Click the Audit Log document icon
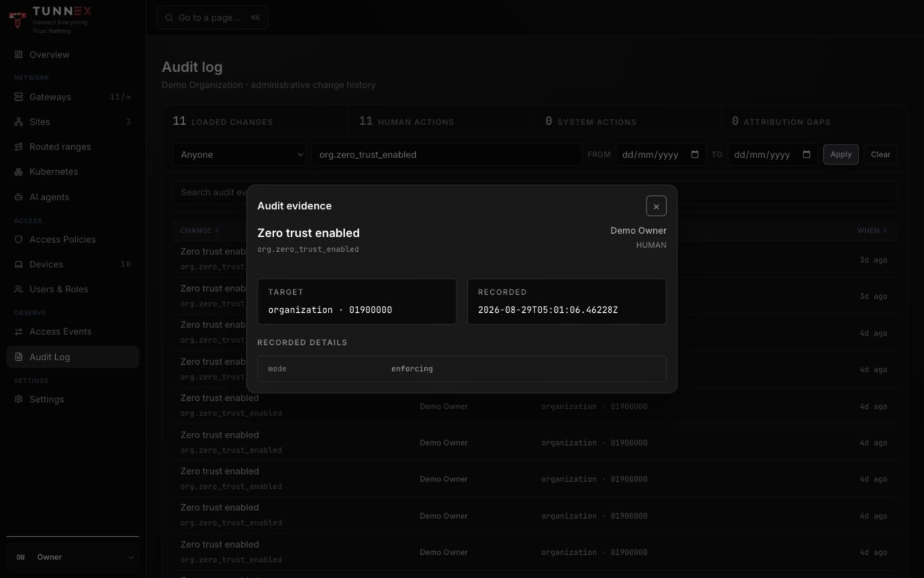The width and height of the screenshot is (924, 578). point(19,357)
